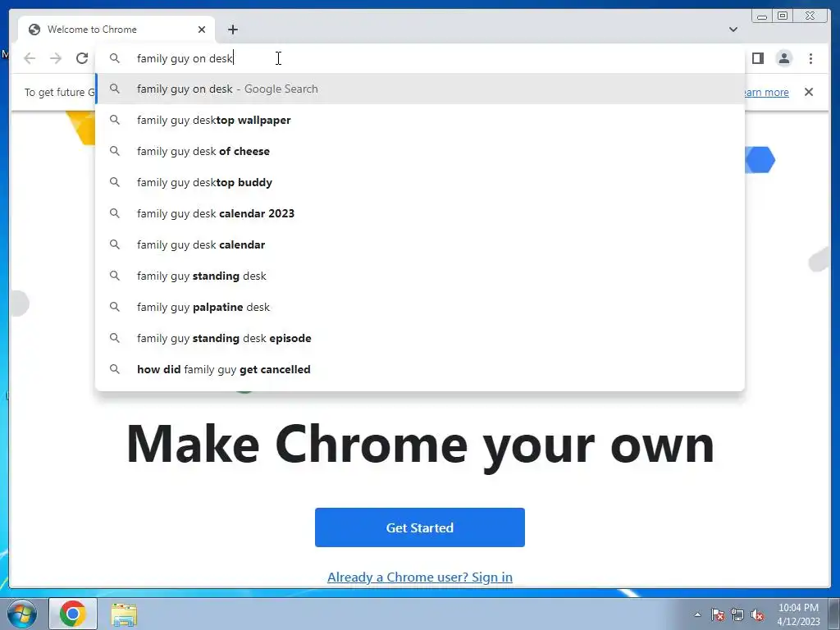Pick the plain 'family guy desk calendar' suggestion
The height and width of the screenshot is (630, 840).
[419, 244]
